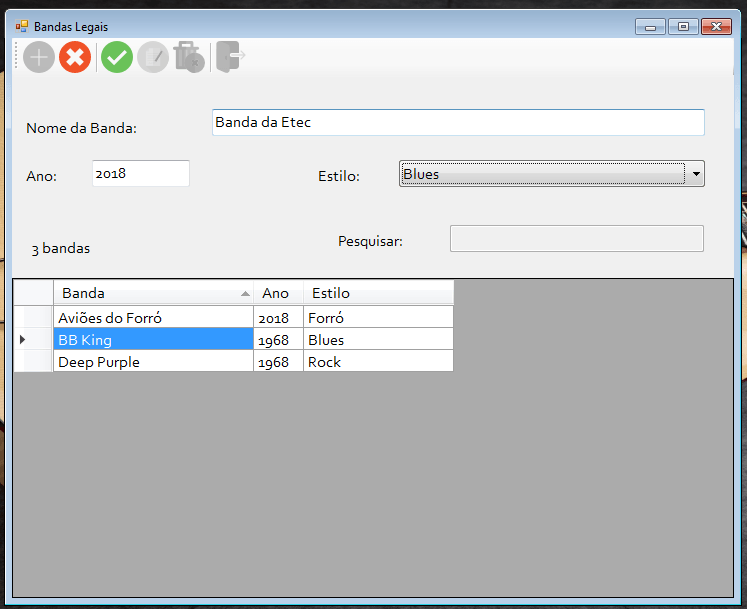The width and height of the screenshot is (747, 609).
Task: Click the 'Ano:' label
Action: [x=41, y=176]
